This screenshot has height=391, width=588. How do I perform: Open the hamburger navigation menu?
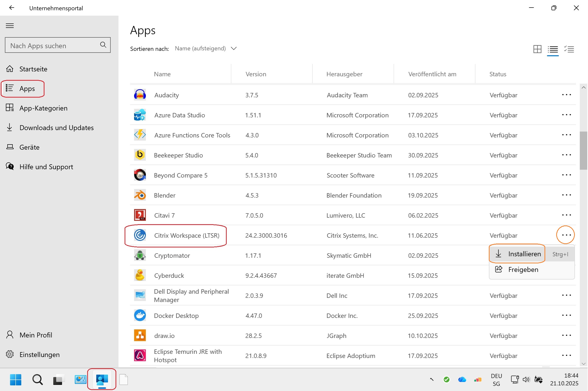pyautogui.click(x=10, y=25)
